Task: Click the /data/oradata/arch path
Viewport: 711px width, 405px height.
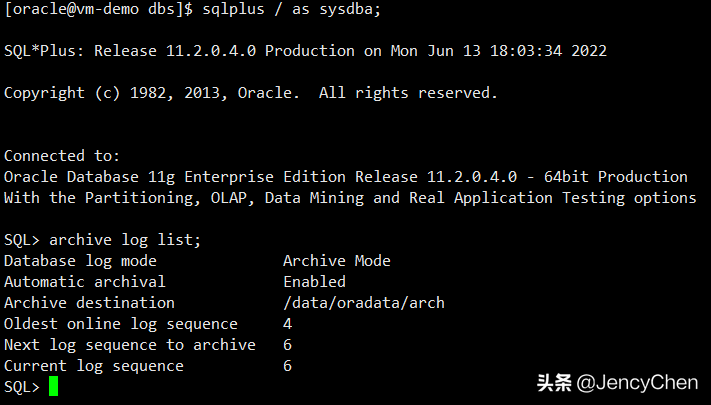Action: coord(364,303)
